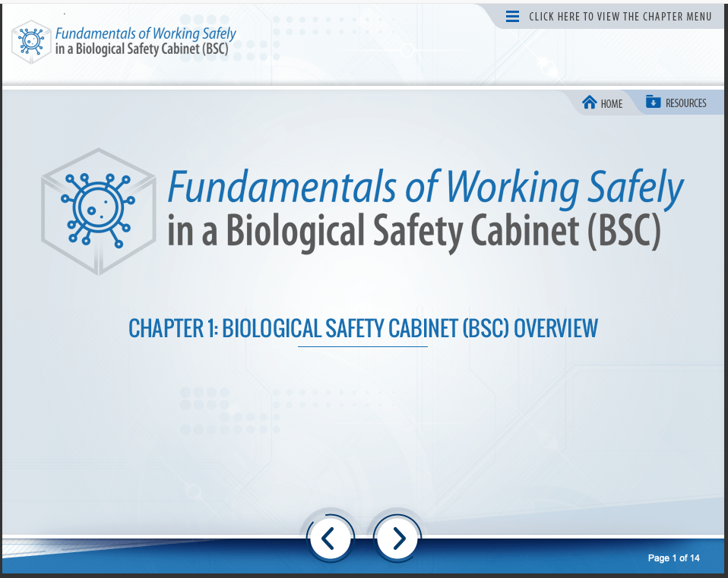
Task: Click the Chapter 1 BSC Overview heading
Action: pyautogui.click(x=363, y=328)
